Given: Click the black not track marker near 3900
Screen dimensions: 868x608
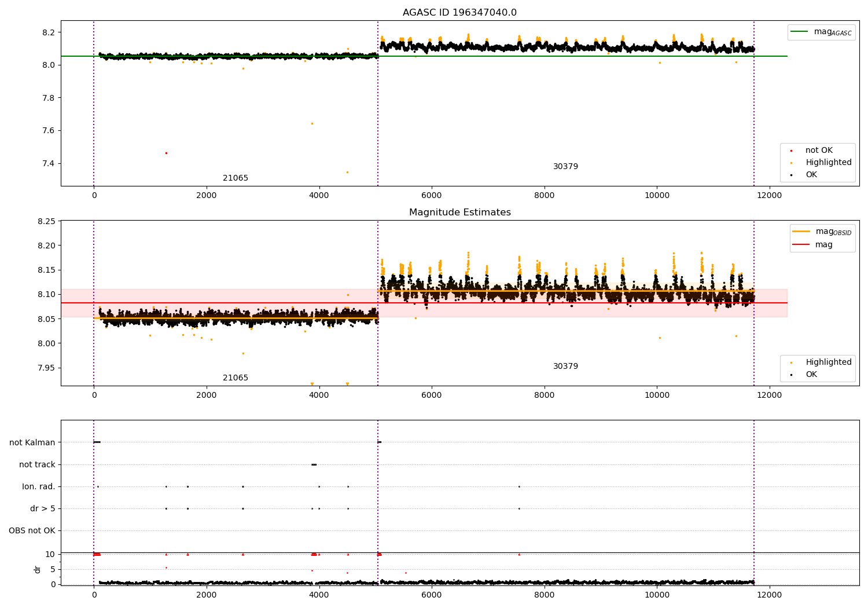Looking at the screenshot, I should point(314,464).
